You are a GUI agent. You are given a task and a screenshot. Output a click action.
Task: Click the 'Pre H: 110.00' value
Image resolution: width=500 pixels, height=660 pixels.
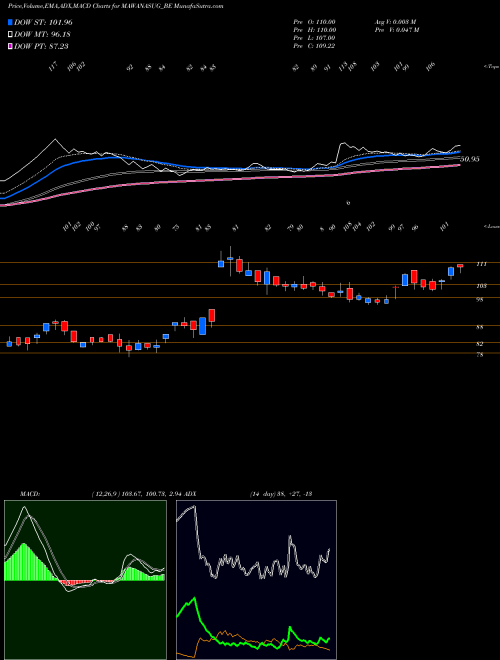[314, 30]
